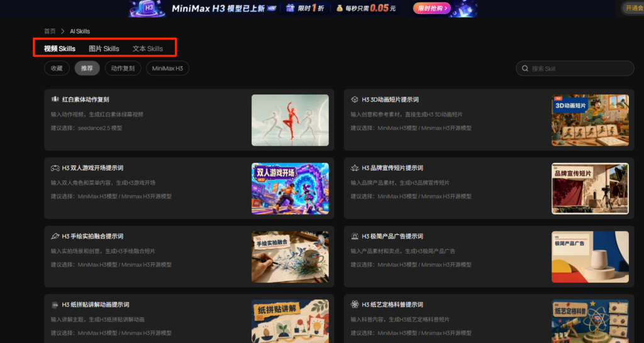Viewport: 644px width, 343px height.
Task: Open the 品牌宣传短片 thumbnail
Action: pos(590,189)
